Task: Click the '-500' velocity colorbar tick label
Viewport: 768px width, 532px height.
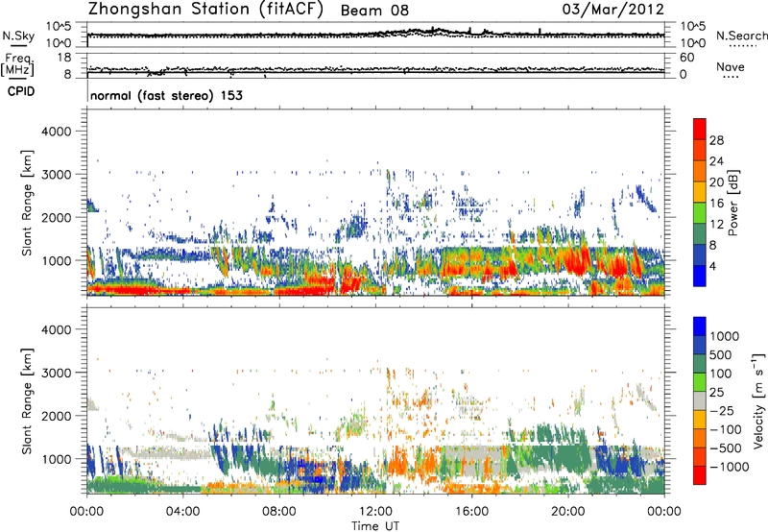Action: (726, 447)
